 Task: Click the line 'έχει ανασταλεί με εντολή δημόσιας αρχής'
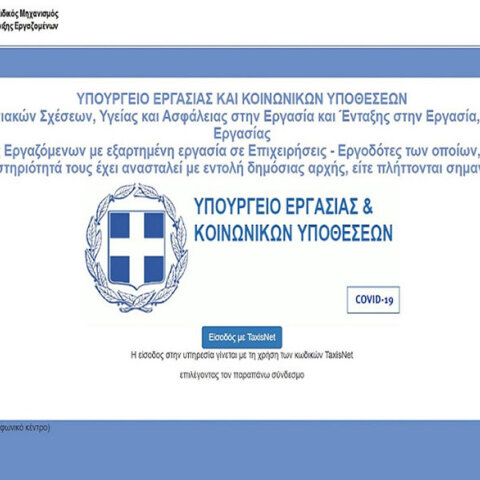click(x=240, y=169)
